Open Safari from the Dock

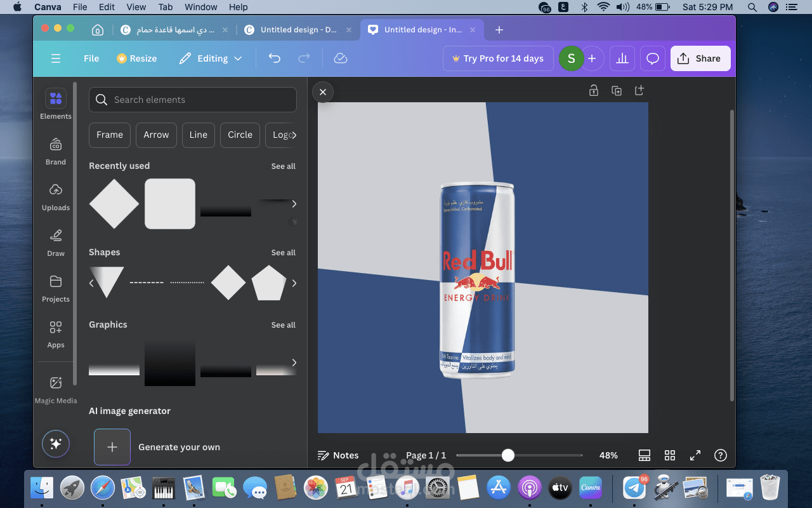103,488
